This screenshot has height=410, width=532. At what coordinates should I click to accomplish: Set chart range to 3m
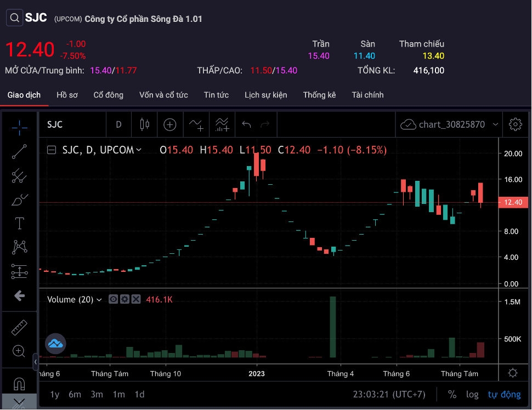click(97, 395)
